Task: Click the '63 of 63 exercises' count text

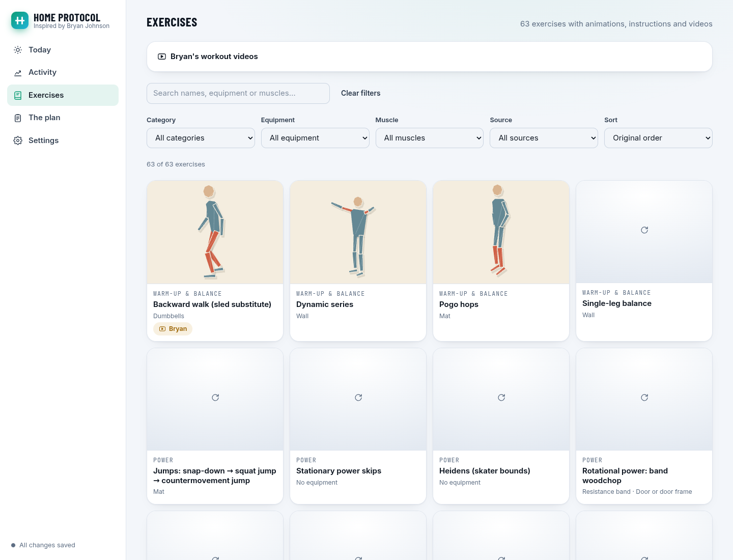Action: (x=176, y=164)
